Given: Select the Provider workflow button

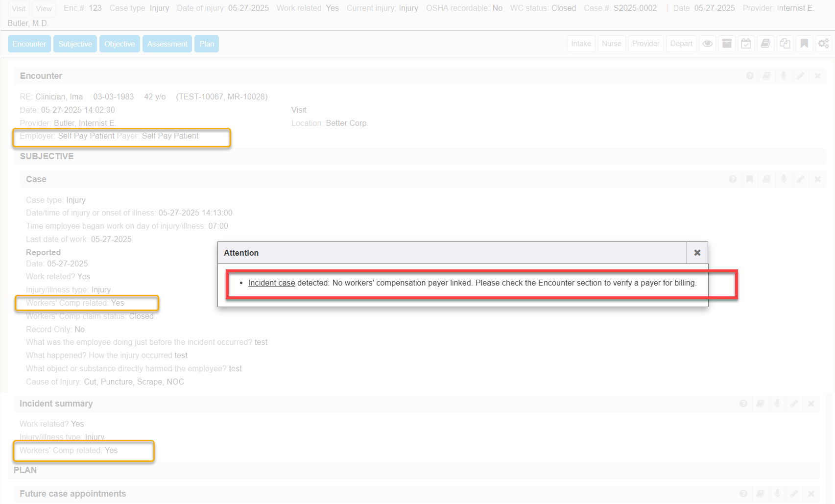Looking at the screenshot, I should click(x=645, y=44).
